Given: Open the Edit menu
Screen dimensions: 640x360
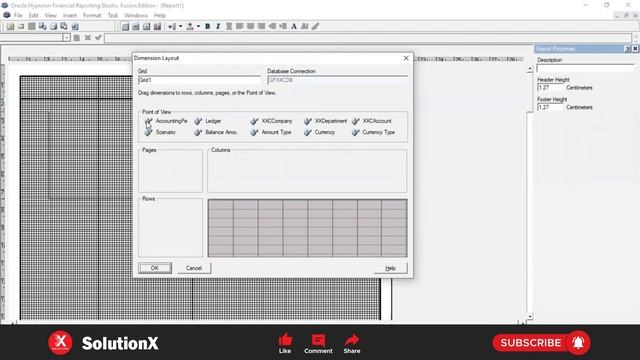Looking at the screenshot, I should 33,15.
